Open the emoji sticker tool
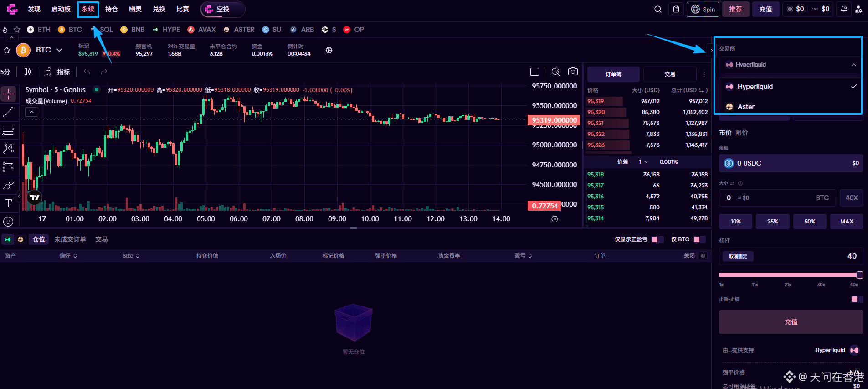 pos(8,222)
